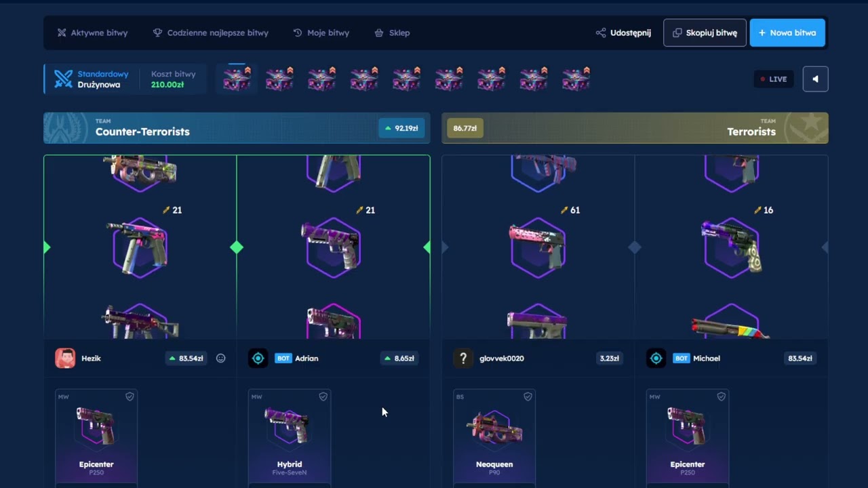Click glovvek0020's question mark avatar
The image size is (868, 488).
(x=463, y=358)
